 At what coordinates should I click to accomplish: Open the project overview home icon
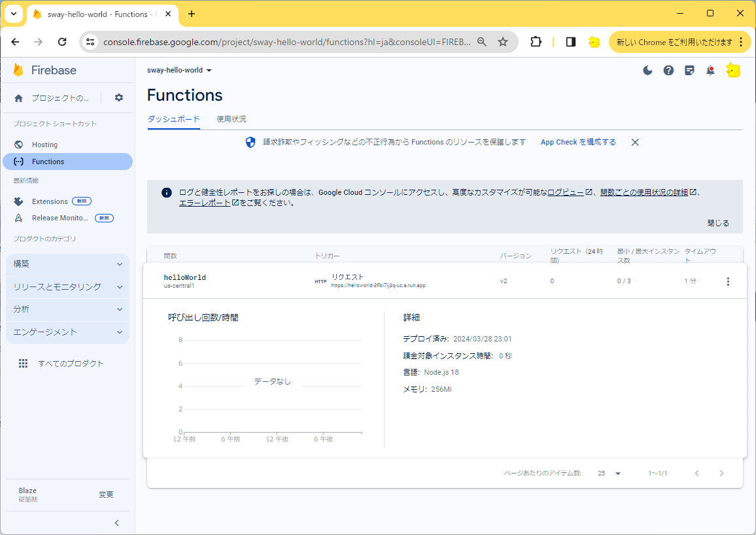point(19,98)
